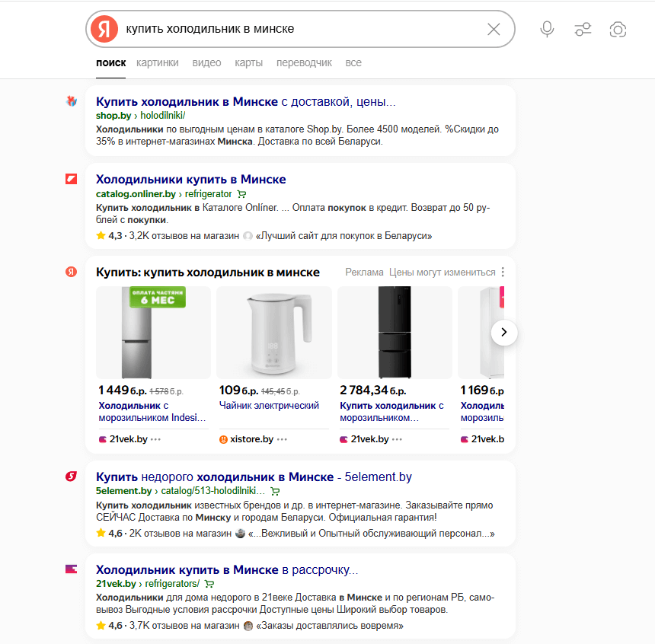Click the 21vek.by › refrigerators/ URL
The height and width of the screenshot is (644, 655).
click(148, 583)
